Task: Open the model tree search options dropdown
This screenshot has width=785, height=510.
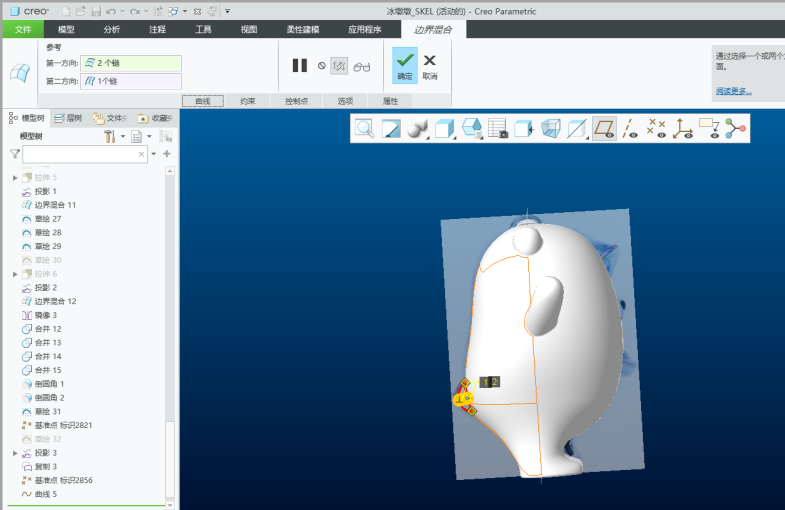Action: point(154,154)
